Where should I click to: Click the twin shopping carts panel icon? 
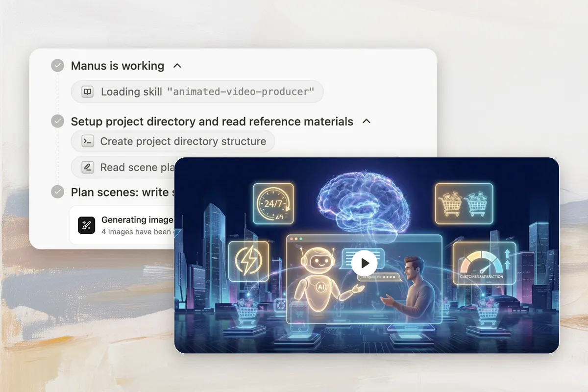[464, 203]
